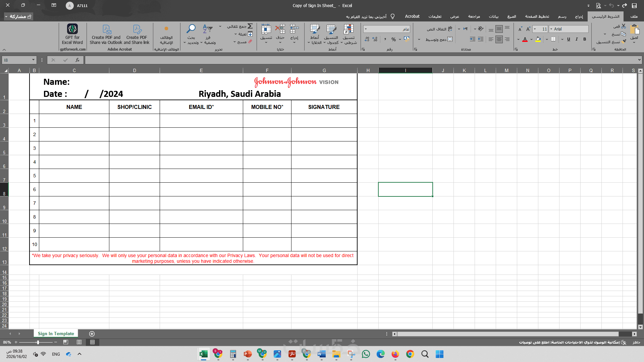
Task: Toggle Wrap Text option
Action: [x=439, y=29]
